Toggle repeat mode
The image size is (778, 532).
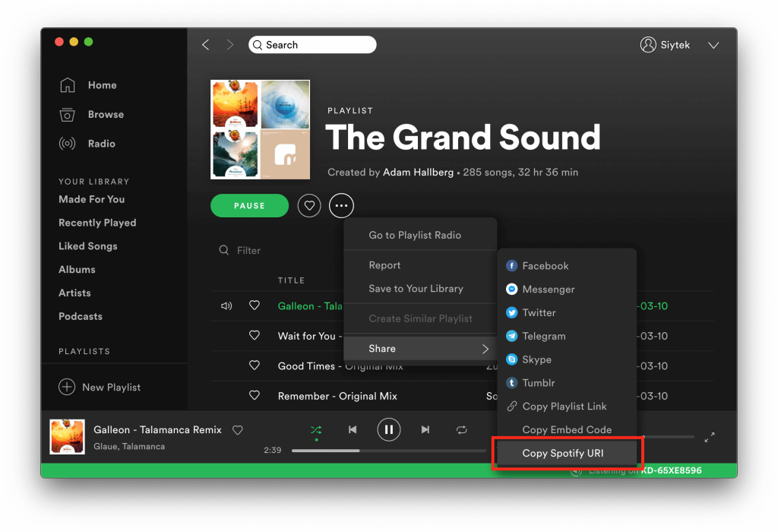coord(461,430)
